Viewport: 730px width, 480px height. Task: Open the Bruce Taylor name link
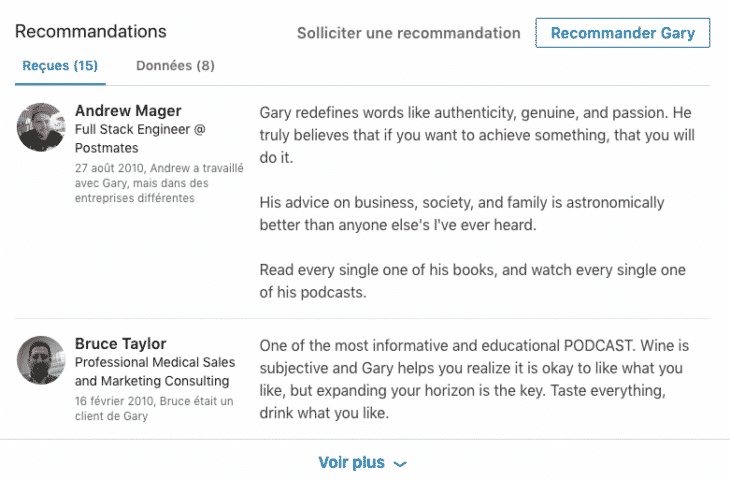(x=120, y=344)
